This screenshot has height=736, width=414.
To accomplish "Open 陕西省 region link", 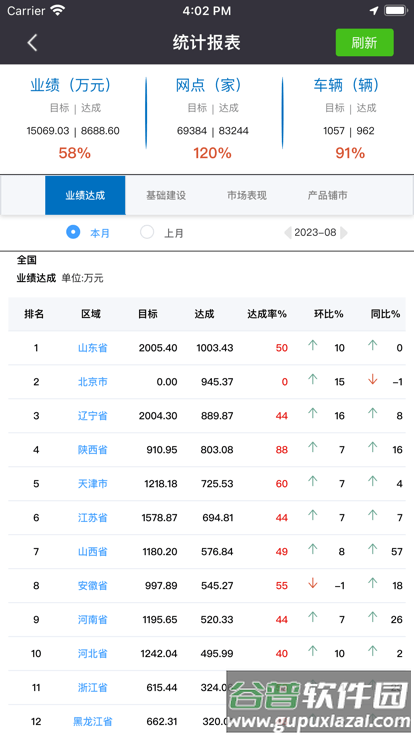I will tap(92, 450).
